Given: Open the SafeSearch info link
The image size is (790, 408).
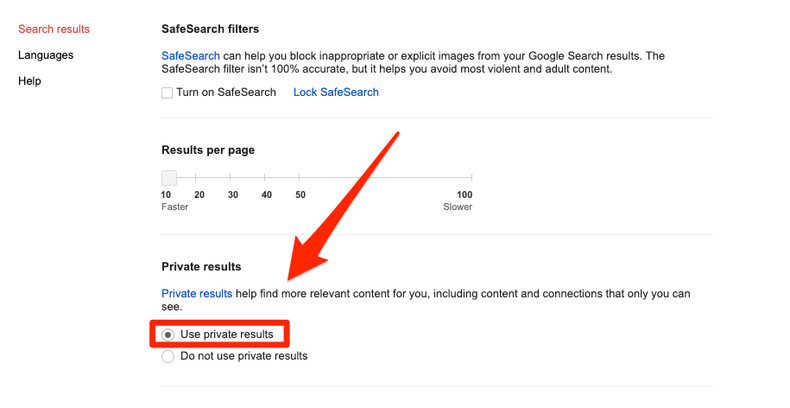Looking at the screenshot, I should click(190, 53).
